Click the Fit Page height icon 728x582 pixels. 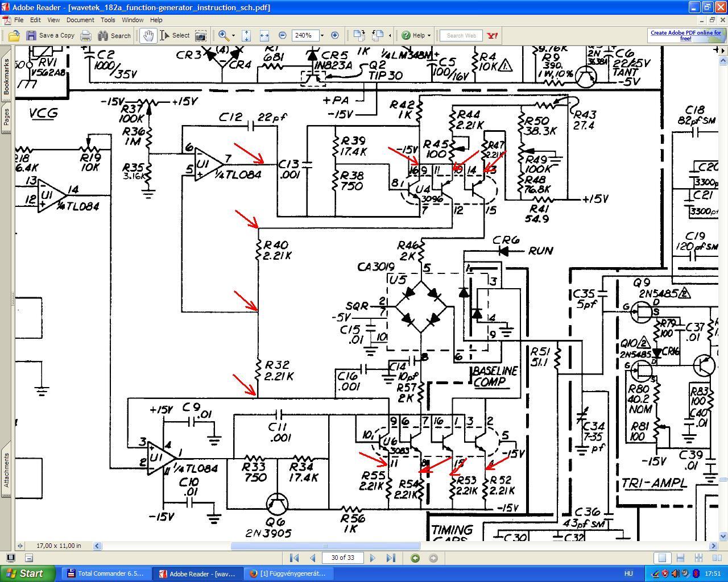(x=246, y=35)
